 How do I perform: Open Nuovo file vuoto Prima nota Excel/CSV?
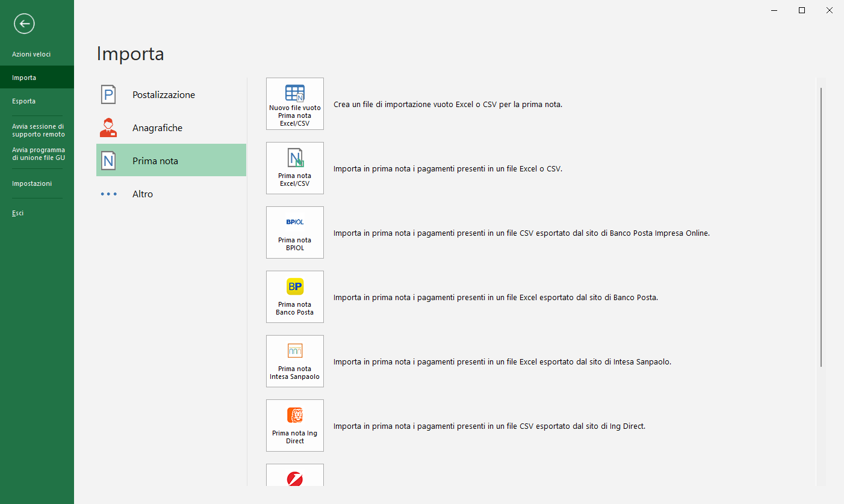[x=295, y=103]
